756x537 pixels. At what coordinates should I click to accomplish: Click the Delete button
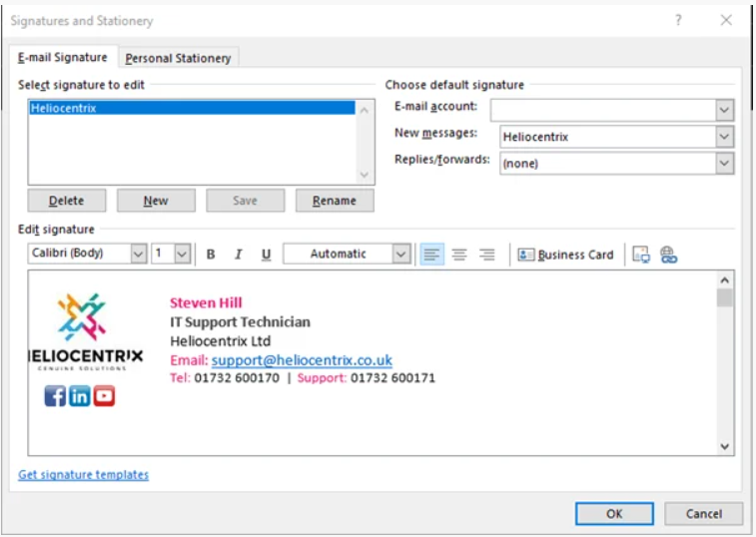tap(67, 201)
